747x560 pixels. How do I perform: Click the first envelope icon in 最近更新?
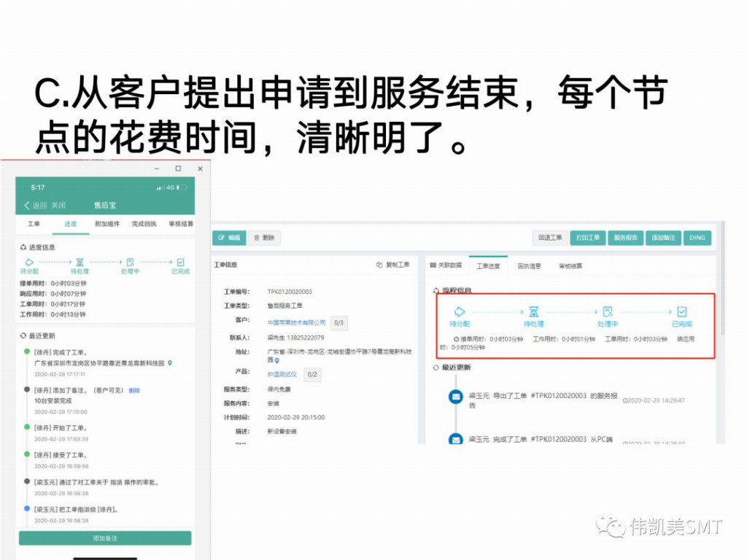(456, 397)
